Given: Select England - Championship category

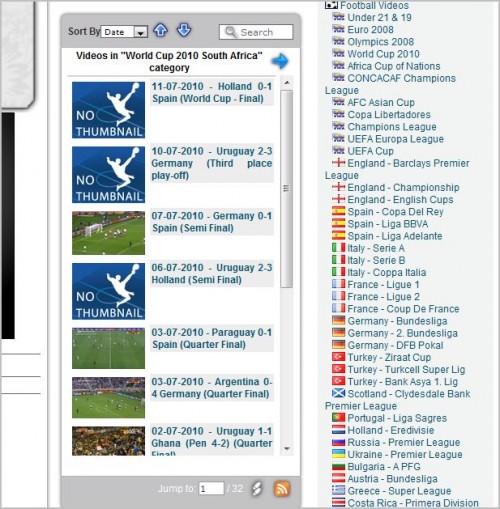Looking at the screenshot, I should [403, 187].
